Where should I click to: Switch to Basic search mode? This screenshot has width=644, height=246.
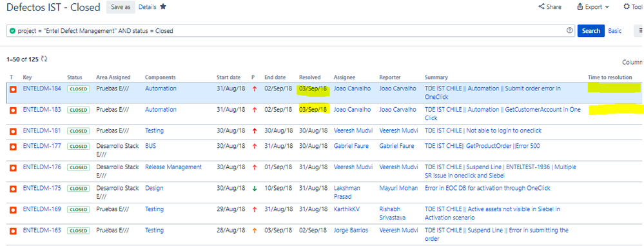coord(614,31)
